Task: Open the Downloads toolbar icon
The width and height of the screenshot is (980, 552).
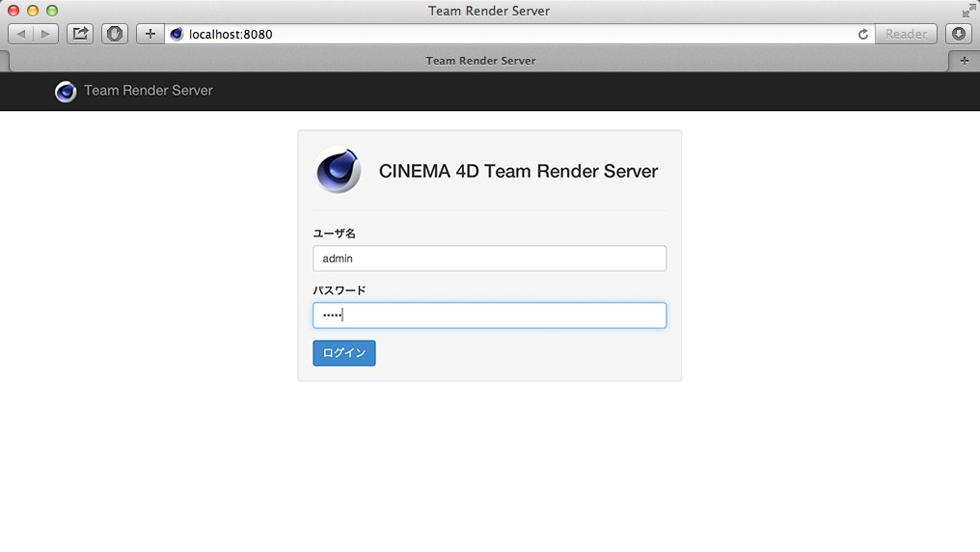Action: pyautogui.click(x=958, y=34)
